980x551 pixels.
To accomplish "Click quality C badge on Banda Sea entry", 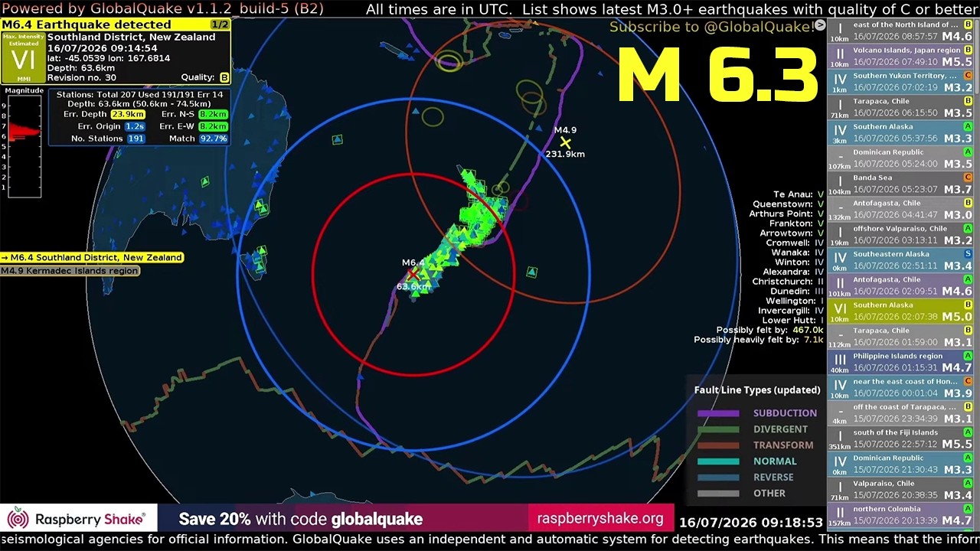I will [969, 178].
